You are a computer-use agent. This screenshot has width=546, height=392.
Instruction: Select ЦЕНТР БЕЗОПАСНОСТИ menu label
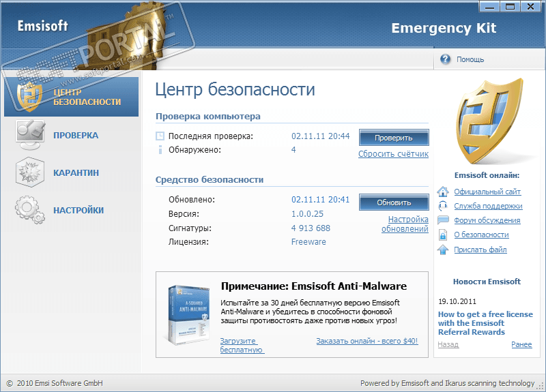pyautogui.click(x=87, y=97)
